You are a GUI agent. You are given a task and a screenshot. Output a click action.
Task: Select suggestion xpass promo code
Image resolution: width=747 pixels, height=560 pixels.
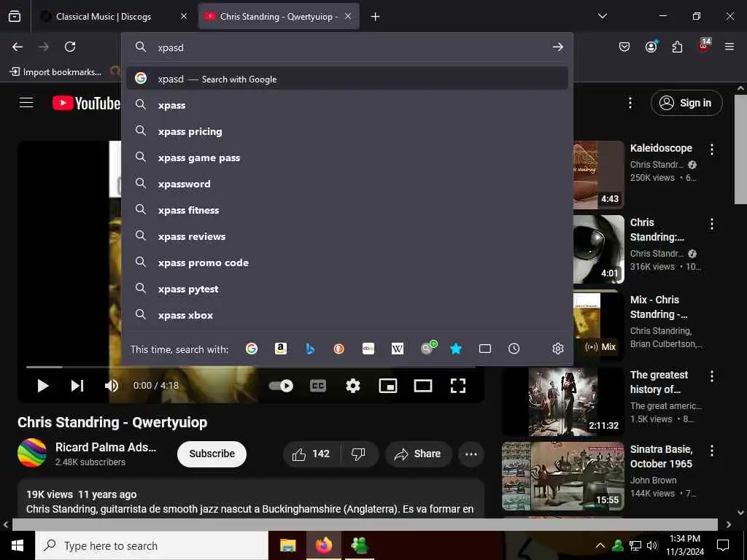point(347,262)
